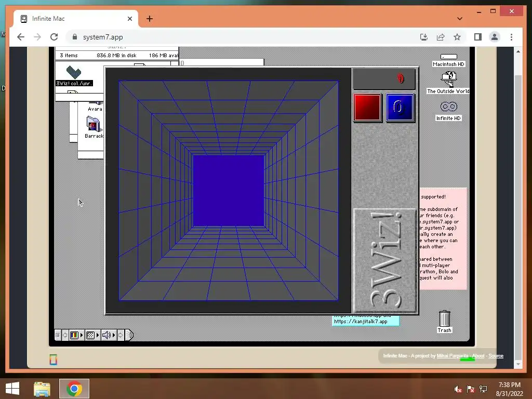Click the "3 items" text in folder window
The width and height of the screenshot is (532, 399).
pyautogui.click(x=69, y=55)
